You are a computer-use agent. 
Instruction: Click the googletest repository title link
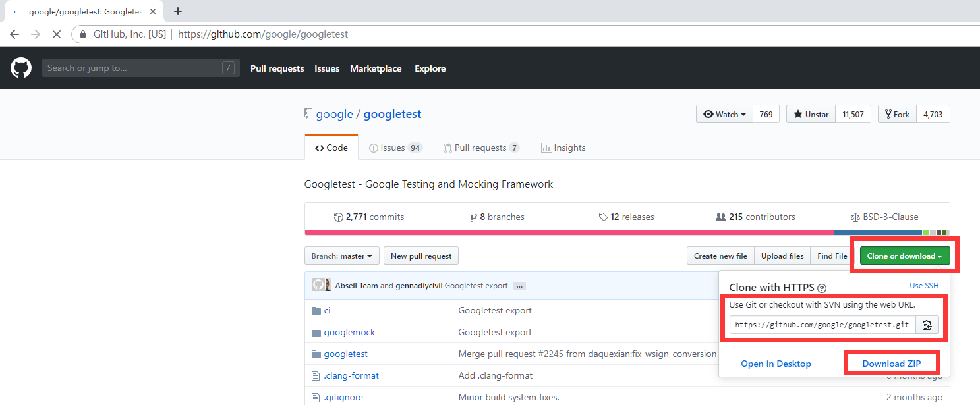click(x=393, y=114)
